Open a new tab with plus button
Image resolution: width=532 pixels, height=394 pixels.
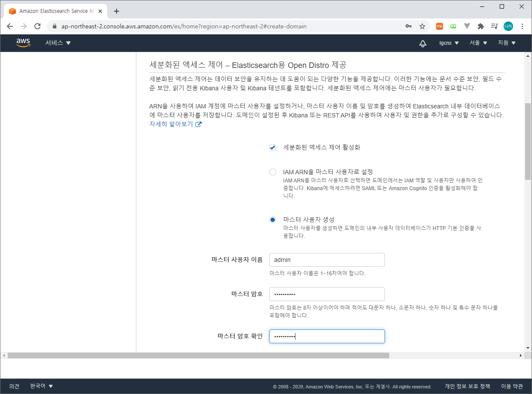117,11
